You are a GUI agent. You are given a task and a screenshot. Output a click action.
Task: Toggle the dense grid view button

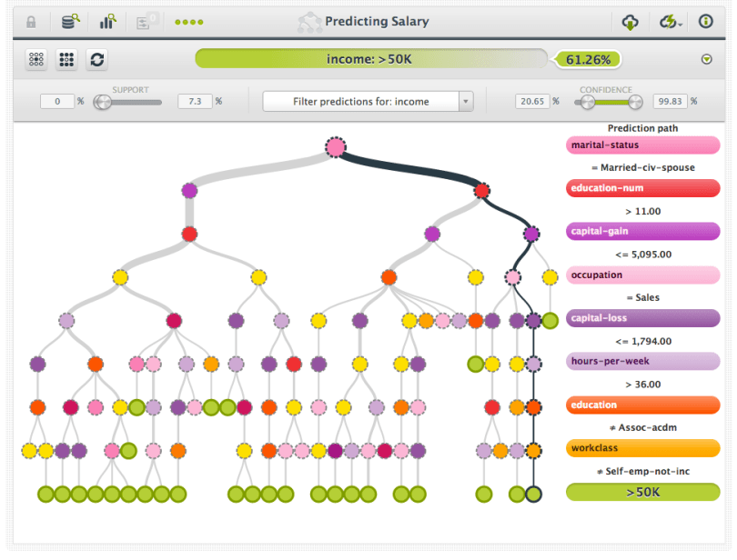66,59
